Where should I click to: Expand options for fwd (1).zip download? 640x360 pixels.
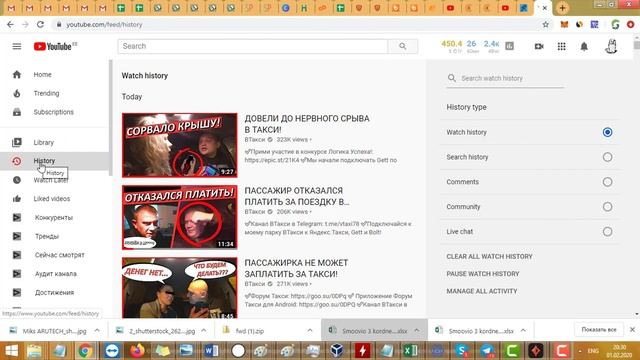tap(310, 331)
